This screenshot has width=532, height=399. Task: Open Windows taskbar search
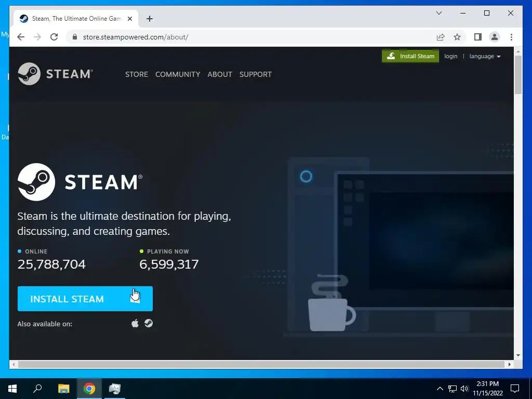click(37, 389)
